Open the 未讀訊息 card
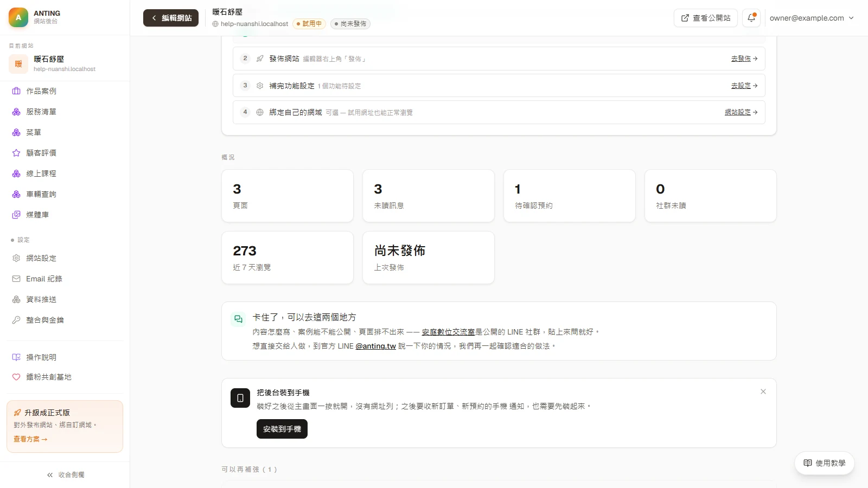Screen dimensions: 868x488 [429, 196]
